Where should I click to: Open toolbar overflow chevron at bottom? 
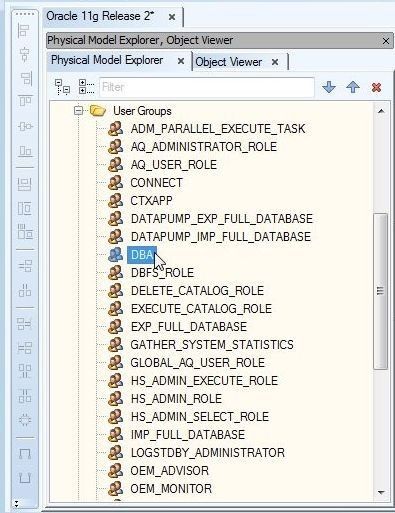coord(16,503)
